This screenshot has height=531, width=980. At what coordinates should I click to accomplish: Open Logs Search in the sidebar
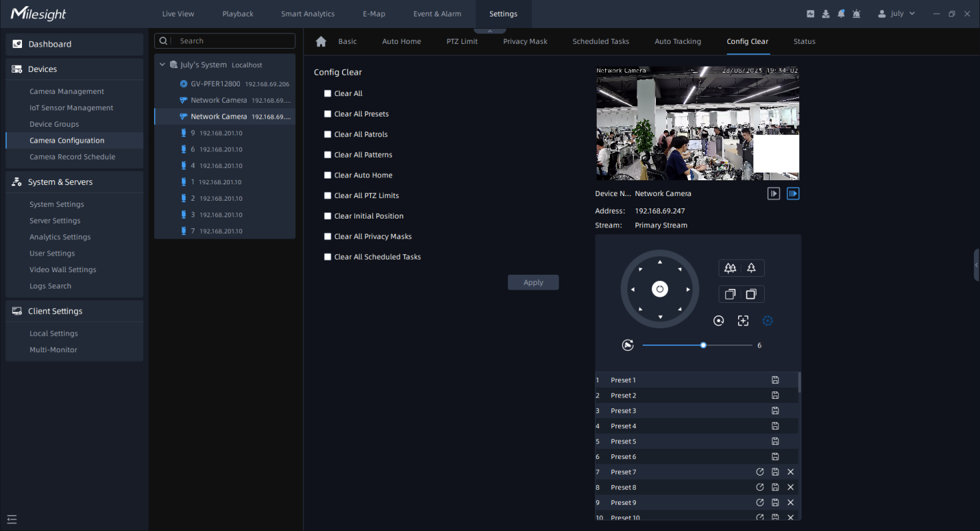(50, 286)
